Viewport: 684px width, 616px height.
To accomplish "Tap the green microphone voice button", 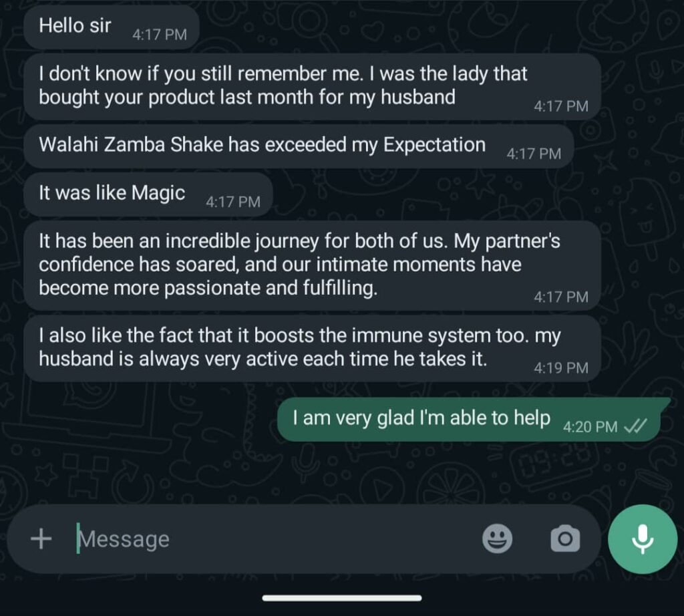I will pyautogui.click(x=642, y=538).
